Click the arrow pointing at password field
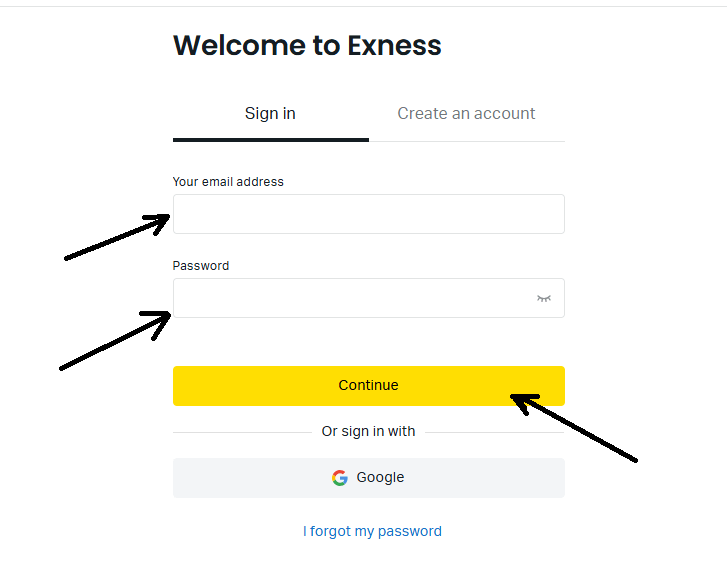 [115, 341]
